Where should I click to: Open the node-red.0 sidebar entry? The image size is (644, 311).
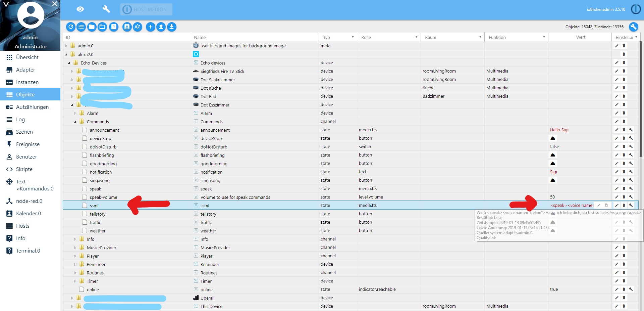30,201
